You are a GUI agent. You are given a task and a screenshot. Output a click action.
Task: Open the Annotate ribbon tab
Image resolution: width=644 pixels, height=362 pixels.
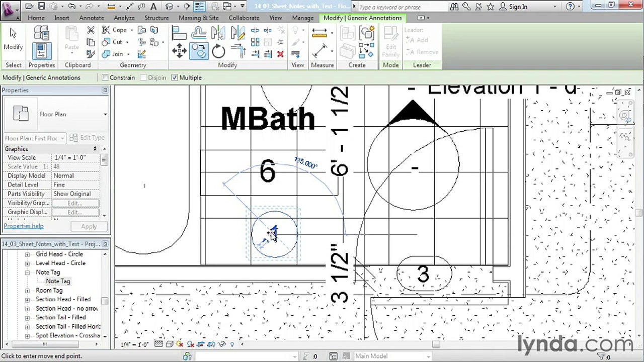(x=92, y=18)
